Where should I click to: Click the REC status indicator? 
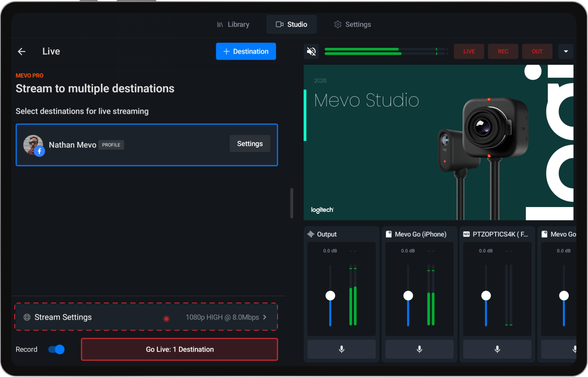pyautogui.click(x=503, y=51)
